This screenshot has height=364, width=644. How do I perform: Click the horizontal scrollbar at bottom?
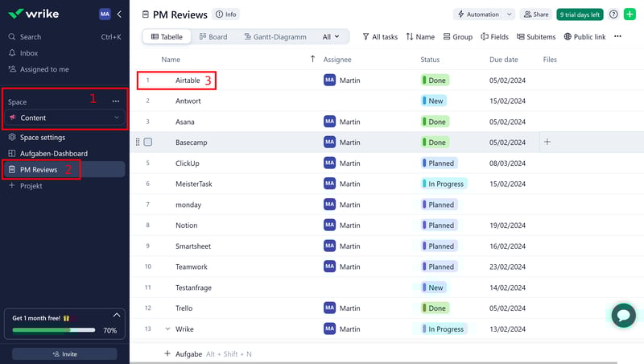[374, 362]
